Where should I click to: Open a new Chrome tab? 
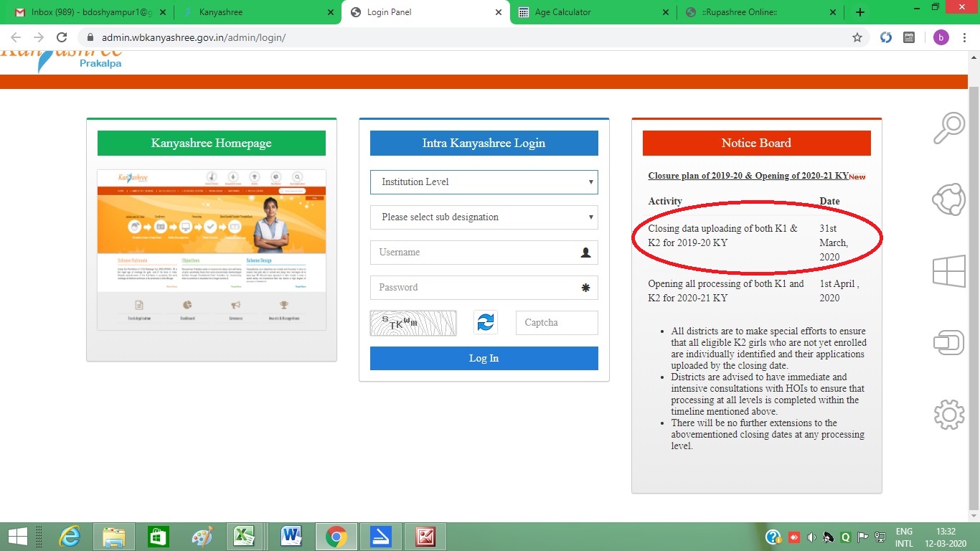click(x=860, y=12)
